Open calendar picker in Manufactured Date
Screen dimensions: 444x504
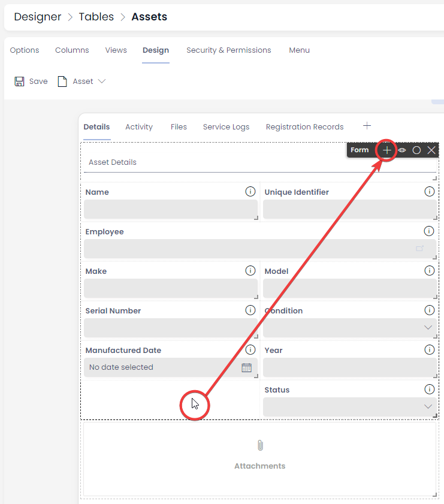(x=246, y=368)
